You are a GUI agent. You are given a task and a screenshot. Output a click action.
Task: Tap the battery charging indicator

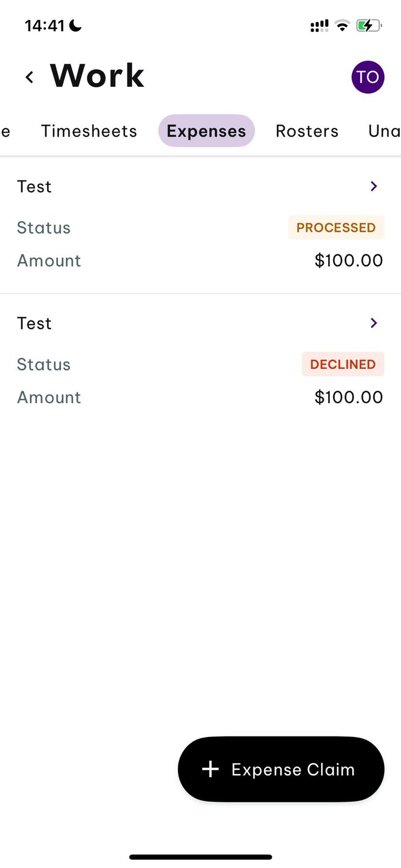pyautogui.click(x=368, y=25)
